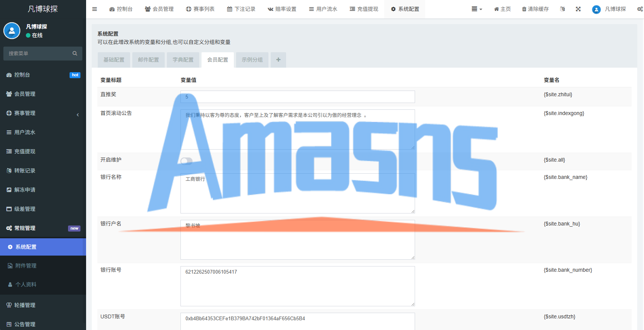
Task: Open the list dropdown in the header
Action: (x=477, y=9)
